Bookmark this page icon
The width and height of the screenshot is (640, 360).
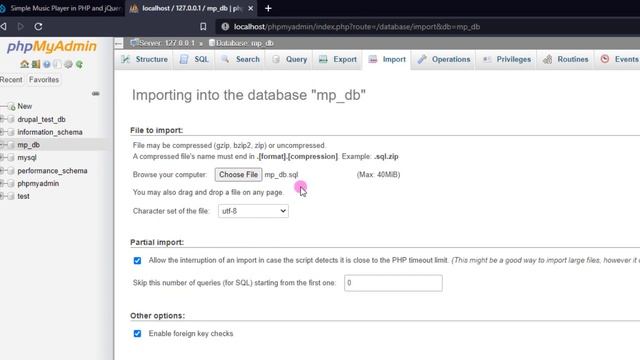pyautogui.click(x=203, y=27)
